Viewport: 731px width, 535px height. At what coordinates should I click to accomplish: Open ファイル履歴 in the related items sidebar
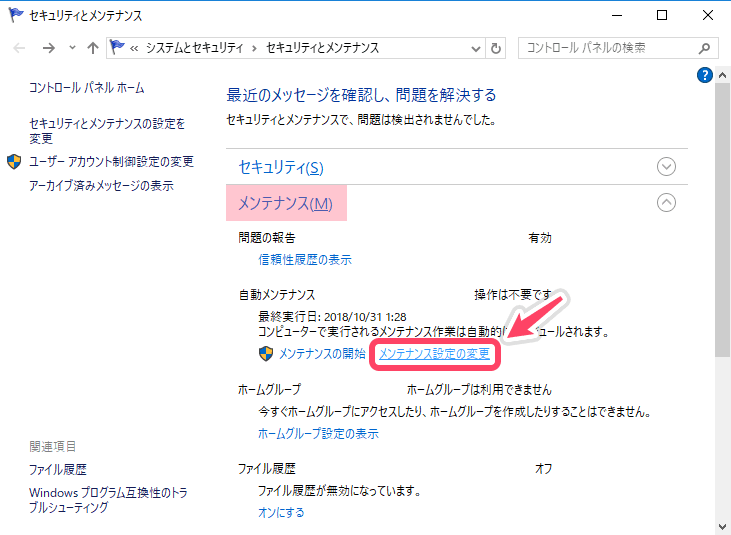click(x=58, y=469)
